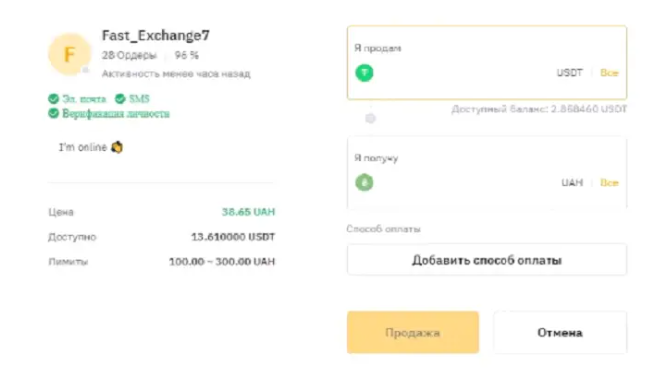Open the Fast_Exchange7 merchant name link
663x371 pixels.
[156, 35]
